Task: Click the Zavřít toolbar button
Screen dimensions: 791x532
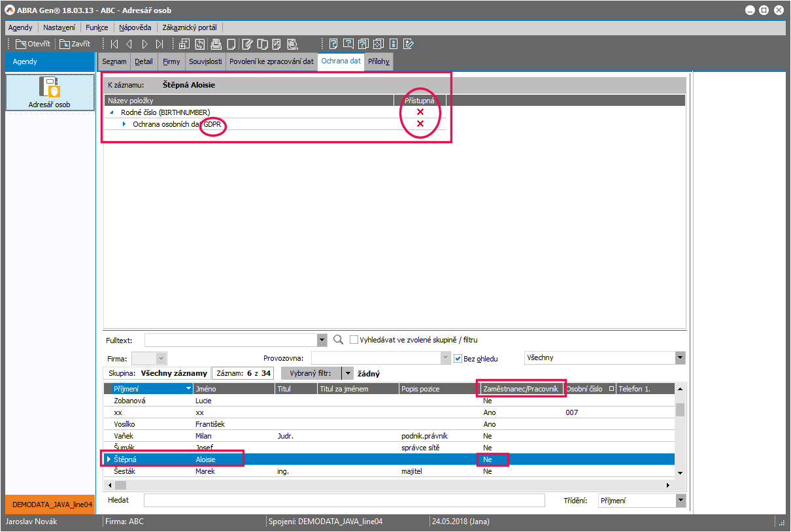Action: [75, 44]
